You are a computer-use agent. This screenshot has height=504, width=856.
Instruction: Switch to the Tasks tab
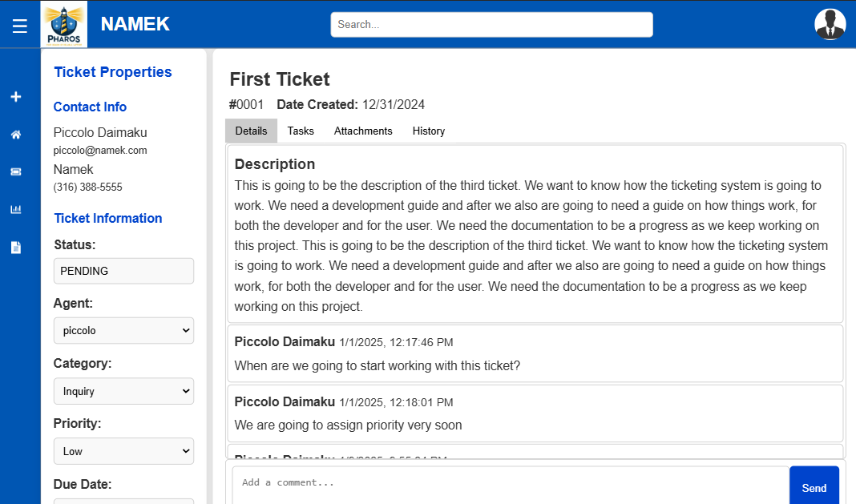click(301, 131)
